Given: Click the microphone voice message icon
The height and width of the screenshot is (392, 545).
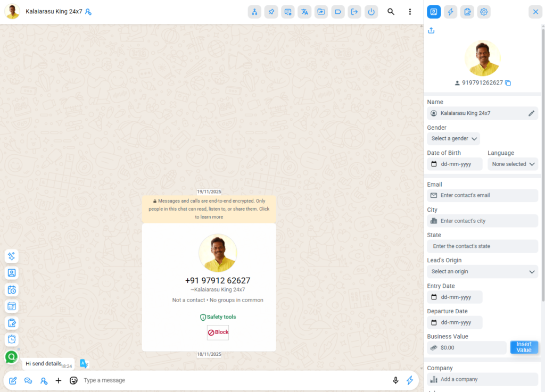Looking at the screenshot, I should [x=395, y=380].
